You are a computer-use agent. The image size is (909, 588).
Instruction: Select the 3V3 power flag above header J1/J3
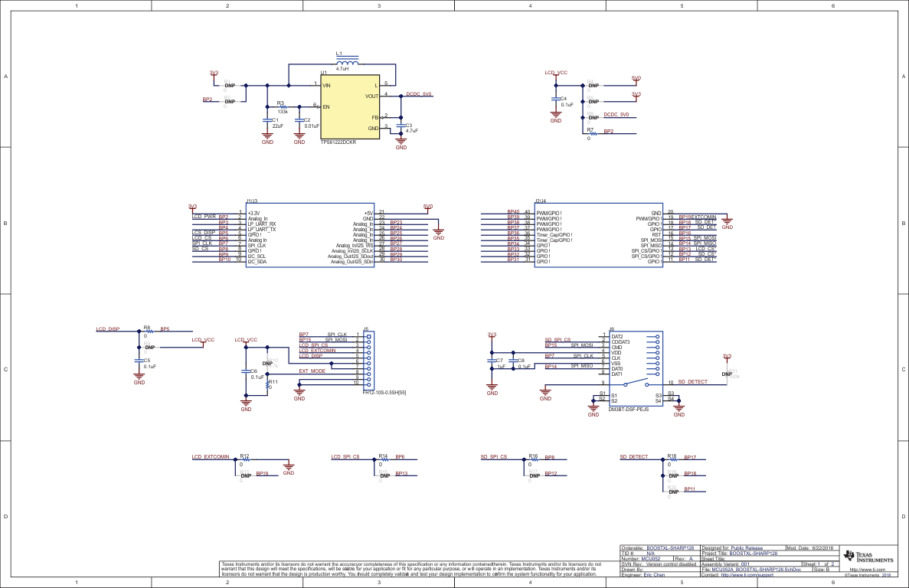click(x=191, y=205)
